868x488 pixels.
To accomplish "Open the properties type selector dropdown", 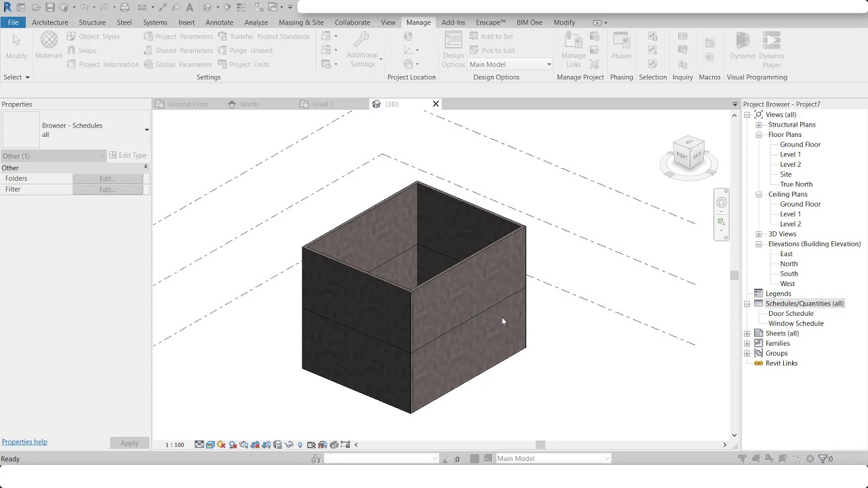I will pyautogui.click(x=146, y=129).
